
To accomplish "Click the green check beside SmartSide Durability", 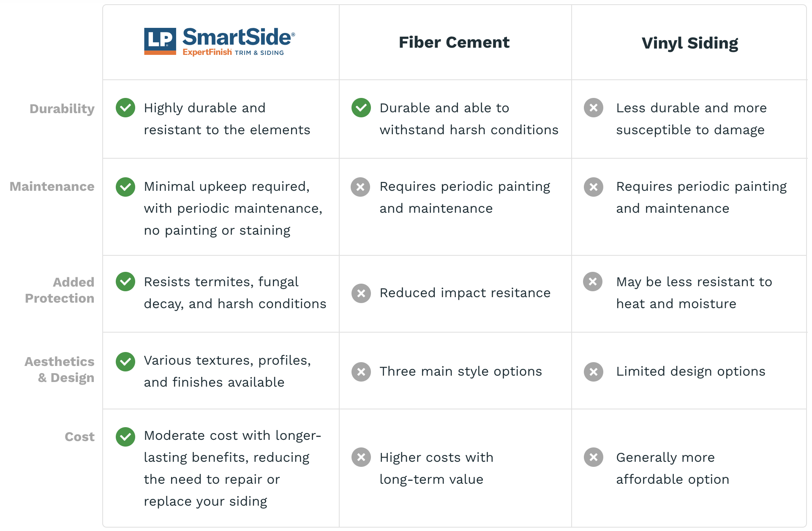I will coord(125,108).
